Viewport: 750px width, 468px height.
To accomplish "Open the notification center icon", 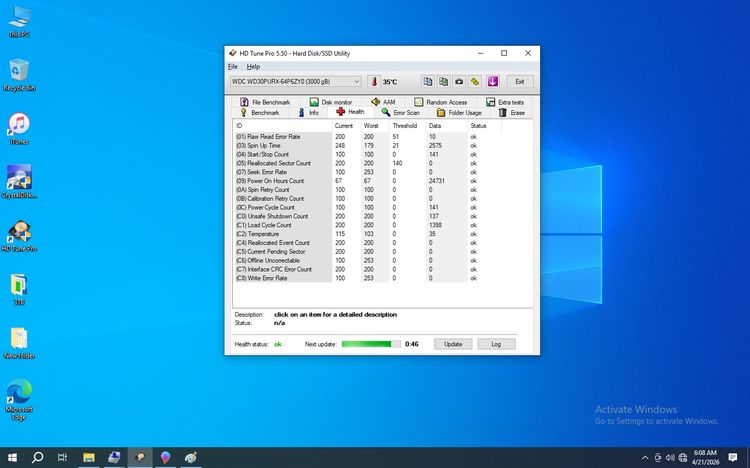I will pos(733,457).
